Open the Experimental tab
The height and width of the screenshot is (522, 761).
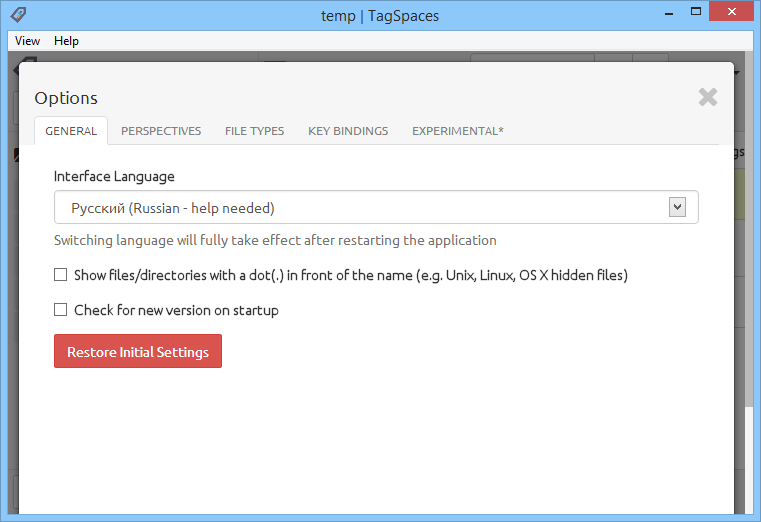click(458, 131)
